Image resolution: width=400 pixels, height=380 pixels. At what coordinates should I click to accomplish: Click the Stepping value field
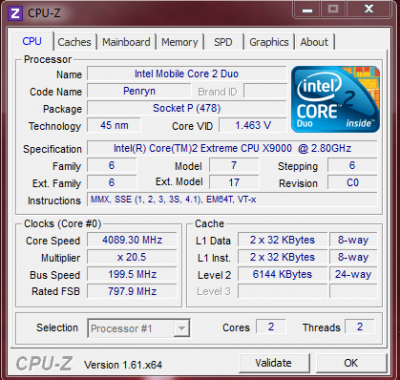tap(352, 165)
